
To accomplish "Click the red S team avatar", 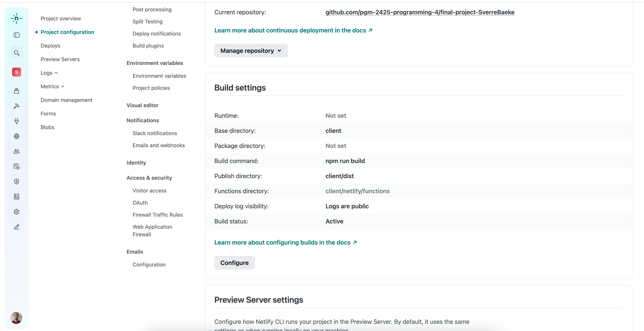I will click(16, 72).
